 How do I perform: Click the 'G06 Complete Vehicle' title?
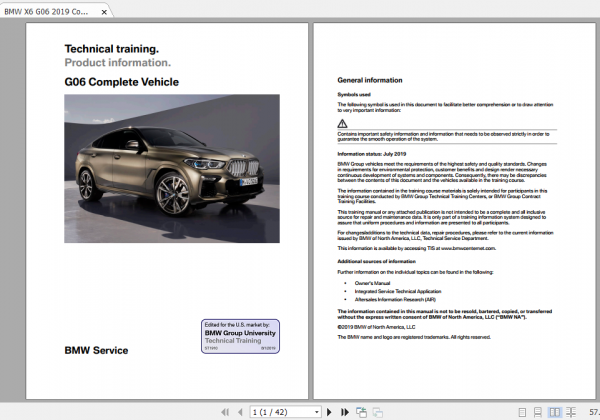122,82
